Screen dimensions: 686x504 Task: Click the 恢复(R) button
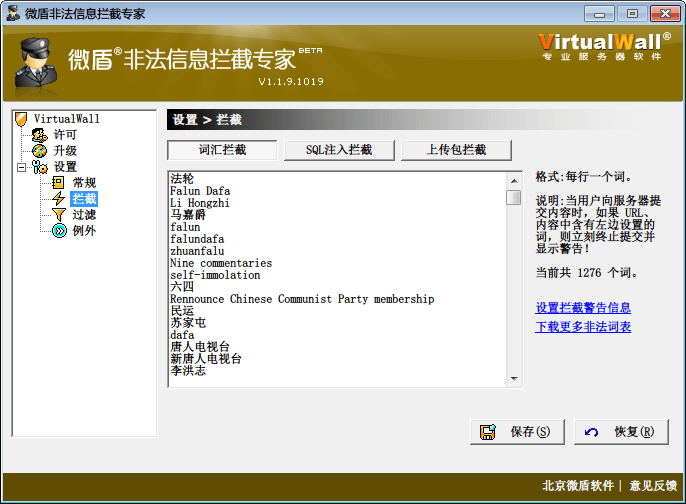pyautogui.click(x=621, y=432)
